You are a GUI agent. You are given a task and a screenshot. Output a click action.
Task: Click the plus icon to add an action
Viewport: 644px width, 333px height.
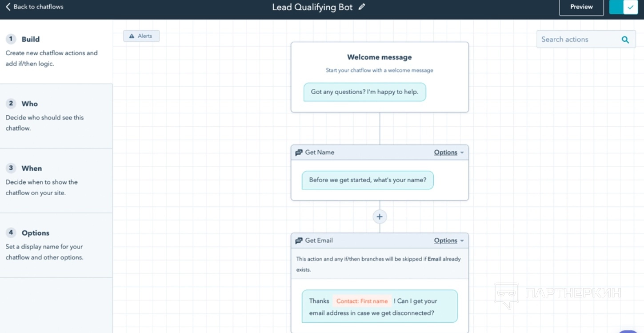(380, 217)
